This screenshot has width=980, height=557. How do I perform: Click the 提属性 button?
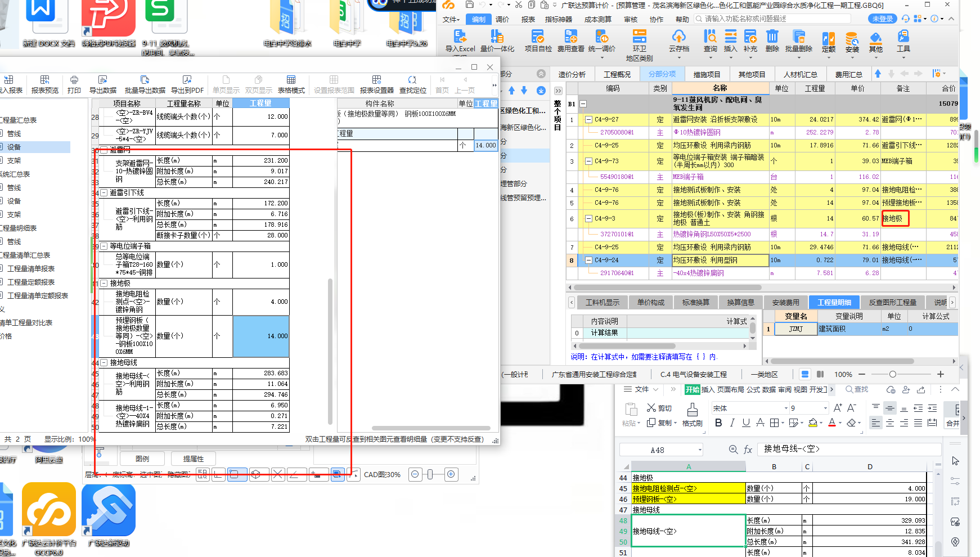193,459
